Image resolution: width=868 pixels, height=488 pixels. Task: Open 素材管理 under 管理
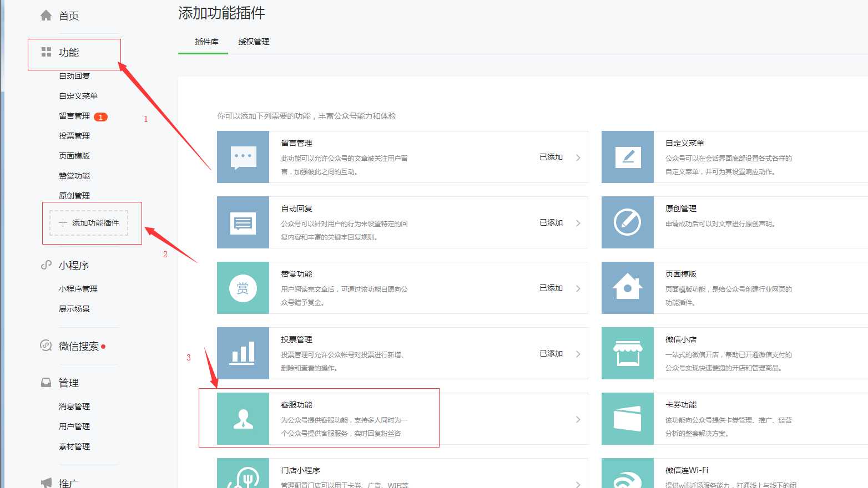(x=74, y=446)
